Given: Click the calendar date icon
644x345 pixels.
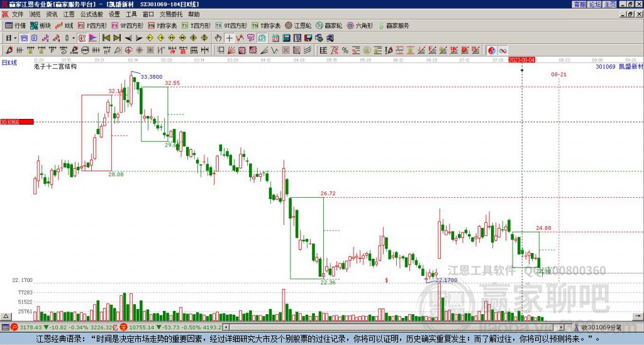Looking at the screenshot, I should pyautogui.click(x=275, y=38).
